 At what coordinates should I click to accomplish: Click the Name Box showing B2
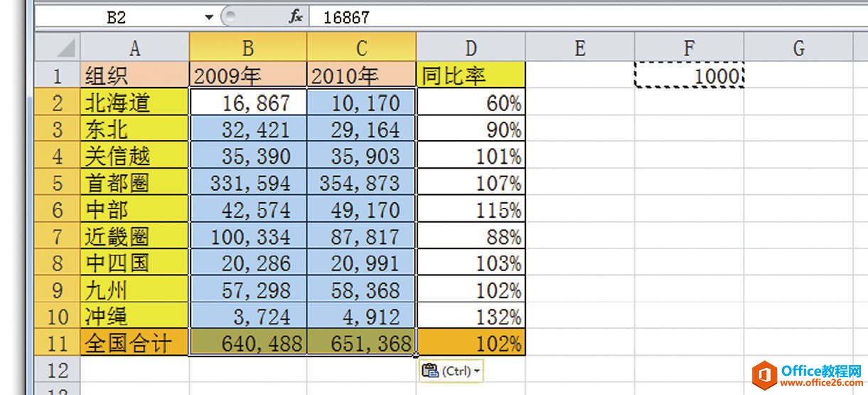[117, 17]
